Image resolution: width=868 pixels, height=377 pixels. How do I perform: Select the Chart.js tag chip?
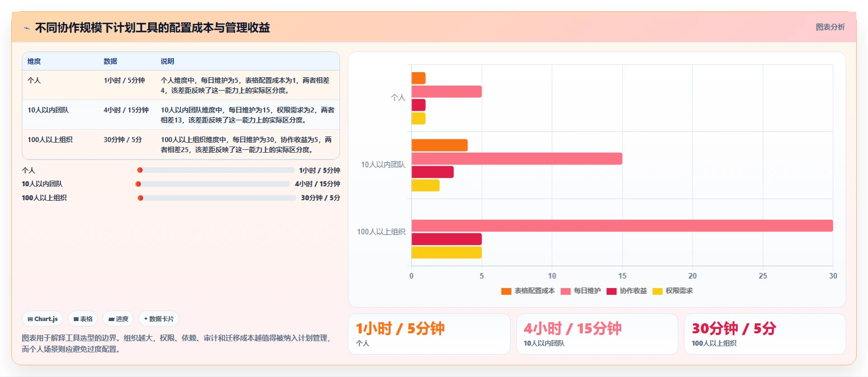[43, 319]
